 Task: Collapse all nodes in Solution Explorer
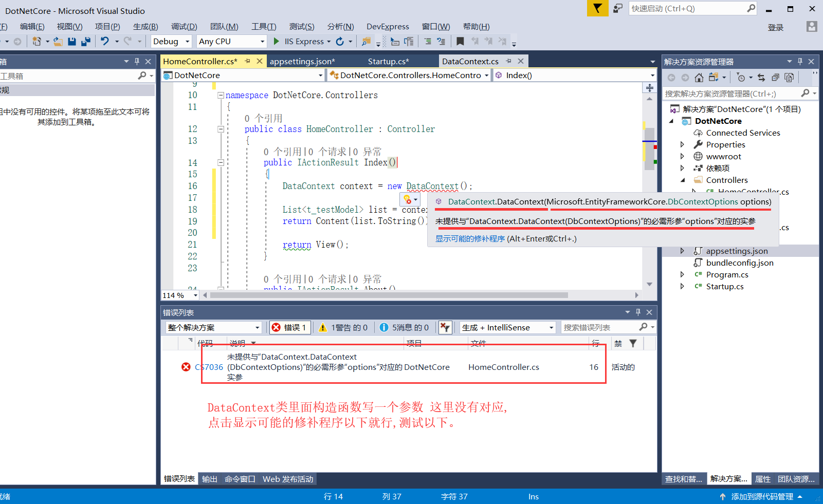(775, 78)
